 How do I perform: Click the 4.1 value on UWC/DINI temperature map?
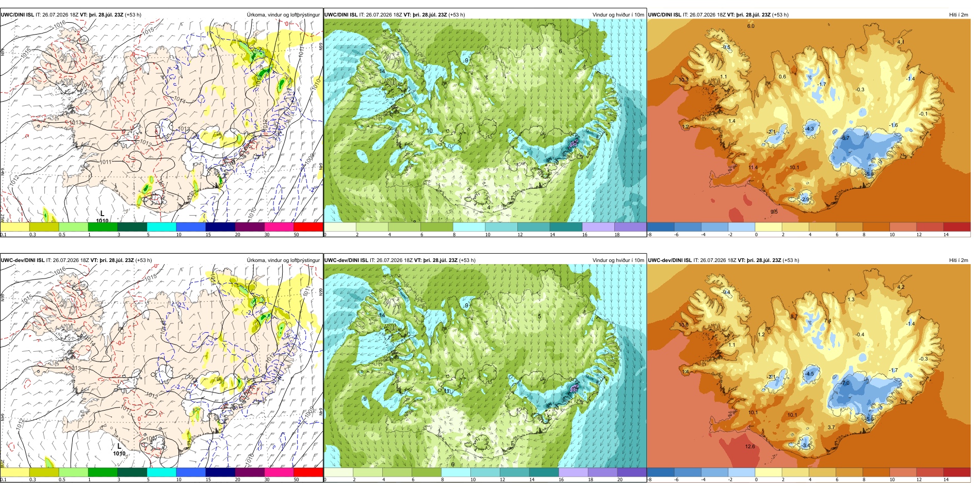coord(901,42)
